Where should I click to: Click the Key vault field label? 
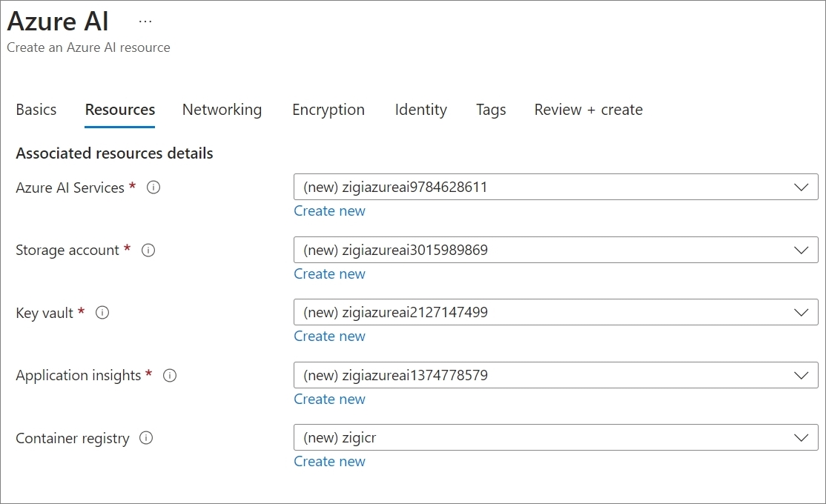click(44, 313)
